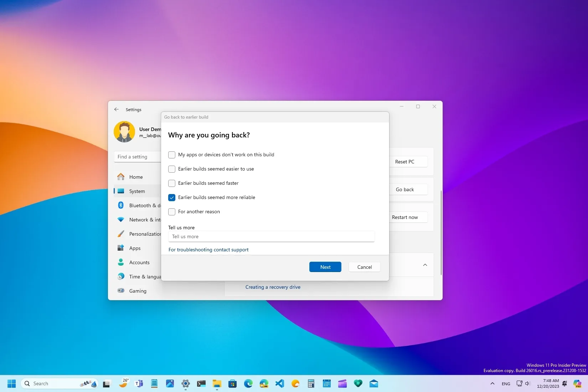Open Time & language settings

tap(144, 277)
